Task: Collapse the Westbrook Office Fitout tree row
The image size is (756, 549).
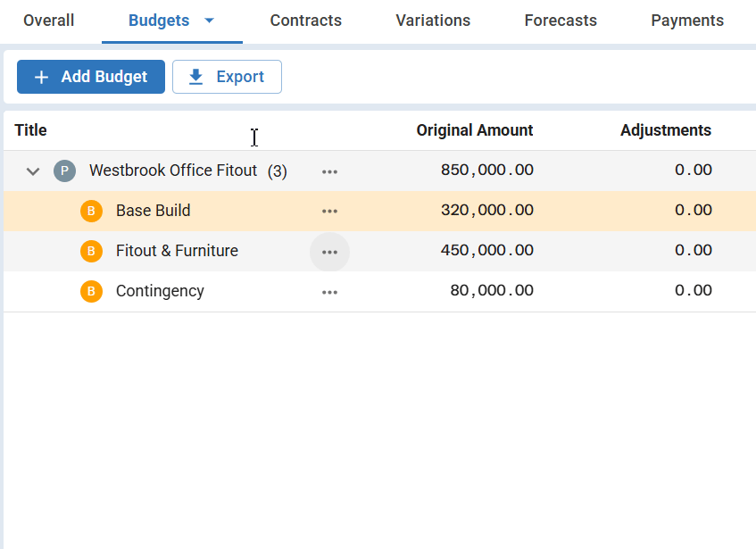Action: [33, 171]
